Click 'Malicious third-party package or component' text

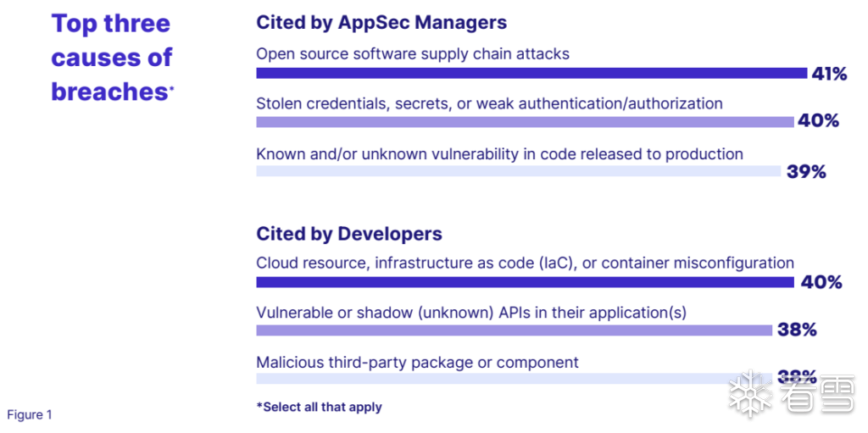(x=417, y=363)
